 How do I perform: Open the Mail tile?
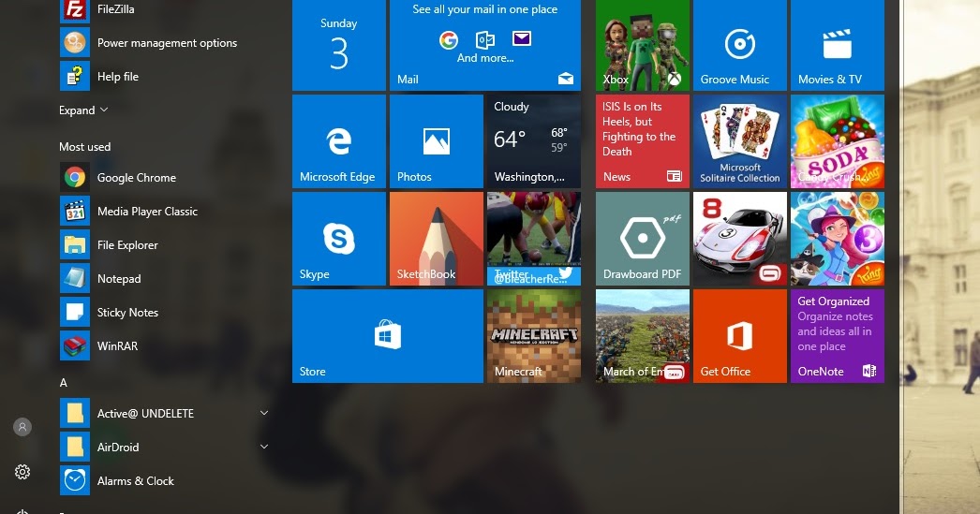pos(485,45)
